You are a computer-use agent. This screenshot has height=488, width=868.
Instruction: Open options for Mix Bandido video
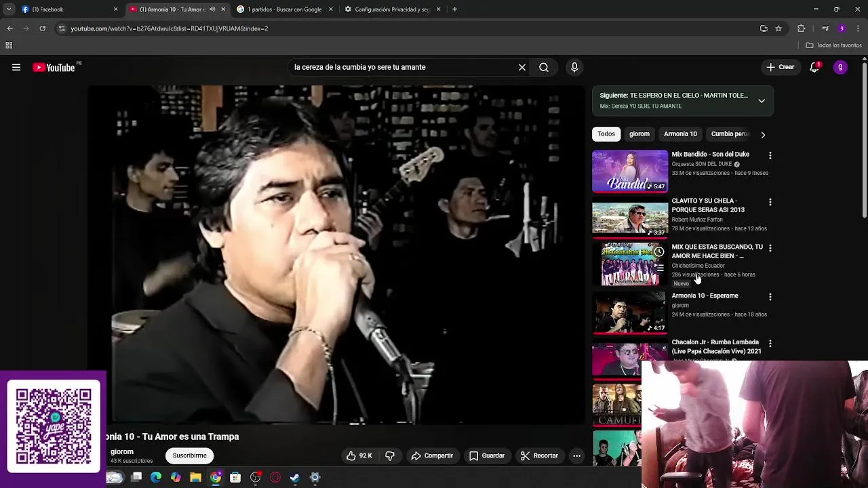(x=770, y=155)
